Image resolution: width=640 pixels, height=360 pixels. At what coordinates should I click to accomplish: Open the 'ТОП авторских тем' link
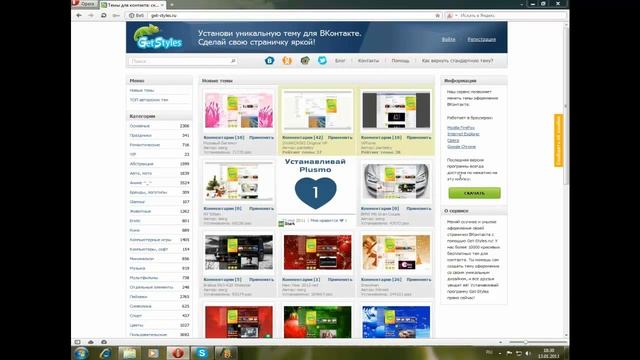[x=149, y=100]
